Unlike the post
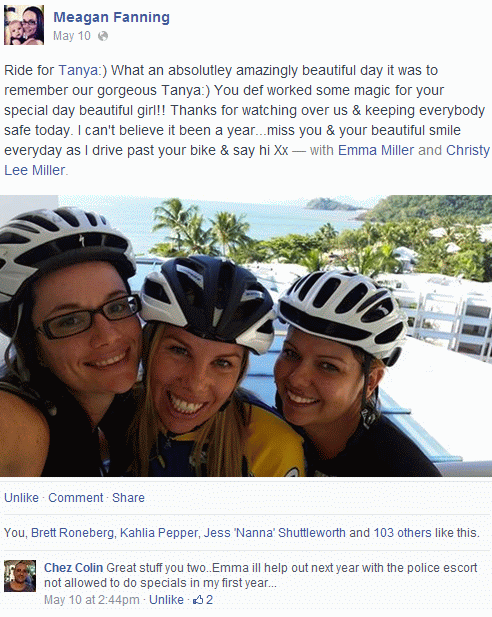The image size is (492, 617). tap(21, 498)
